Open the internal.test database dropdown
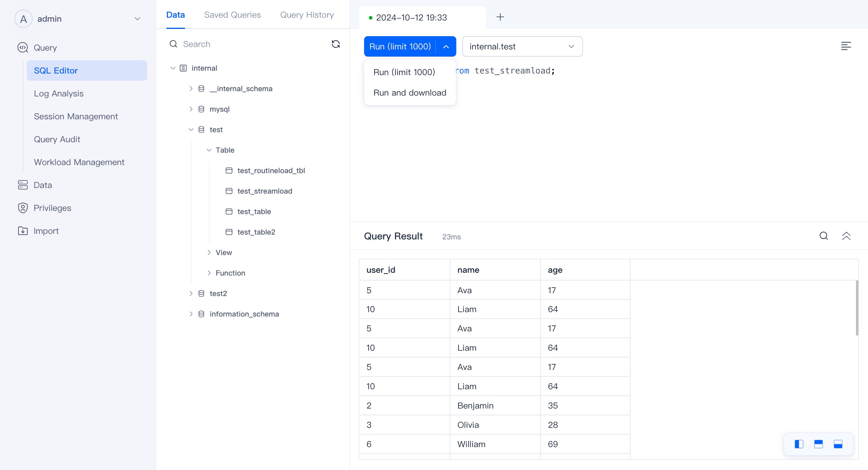868x470 pixels. (522, 47)
